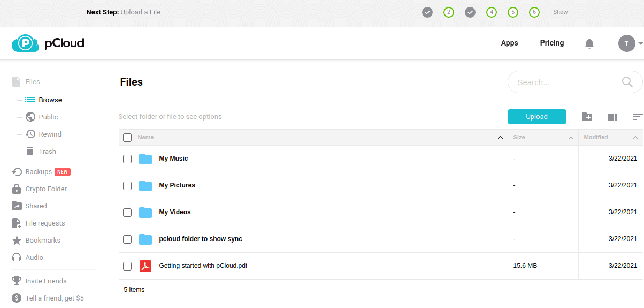Click the 5 items count text
This screenshot has height=308, width=644.
pyautogui.click(x=134, y=290)
